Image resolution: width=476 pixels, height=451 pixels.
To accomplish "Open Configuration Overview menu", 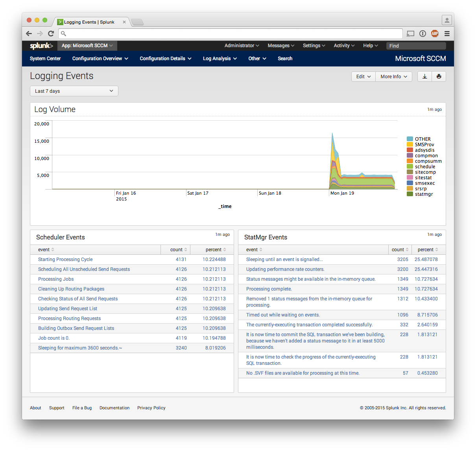I will pyautogui.click(x=100, y=59).
